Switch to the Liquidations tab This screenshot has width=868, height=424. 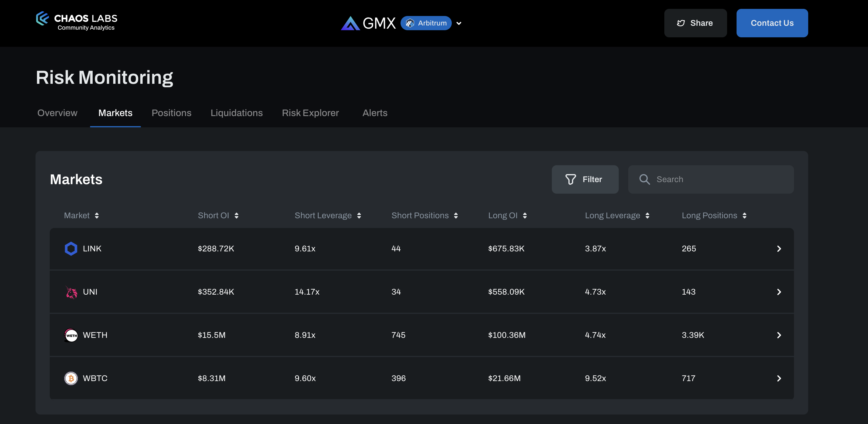237,113
